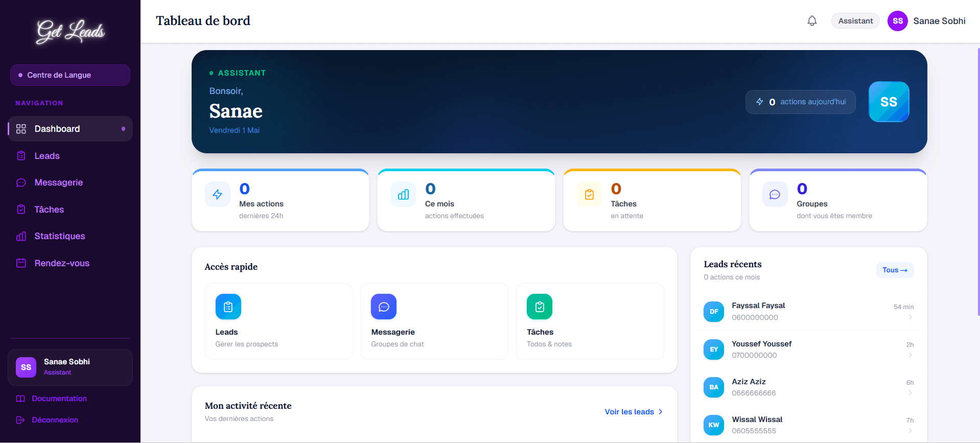This screenshot has width=980, height=443.
Task: Click the Groupes card label
Action: 812,204
